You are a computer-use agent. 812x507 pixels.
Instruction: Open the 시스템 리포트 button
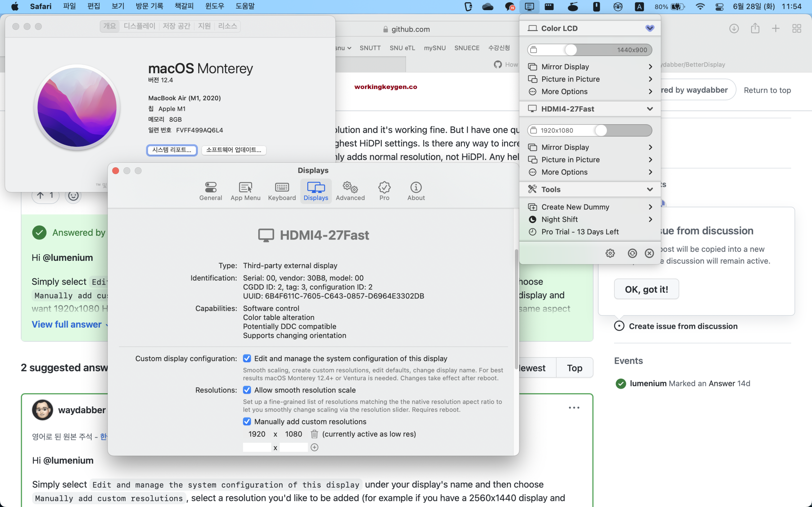tap(172, 150)
